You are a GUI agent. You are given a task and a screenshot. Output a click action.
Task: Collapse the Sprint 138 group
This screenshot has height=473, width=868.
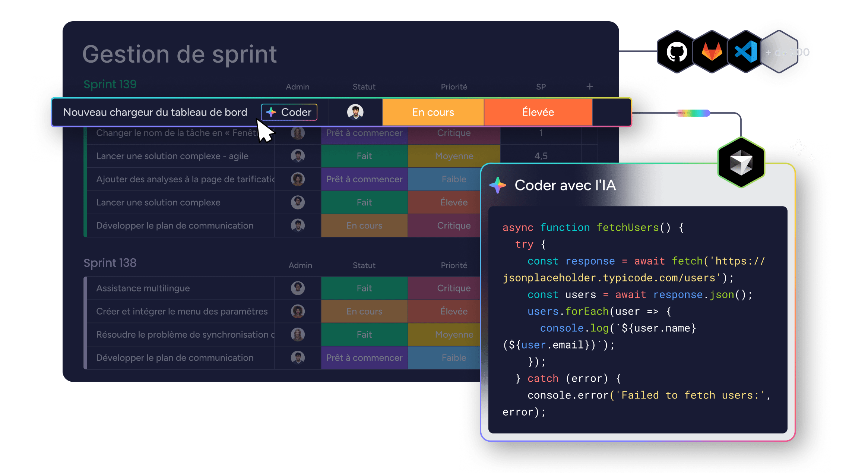tap(110, 263)
